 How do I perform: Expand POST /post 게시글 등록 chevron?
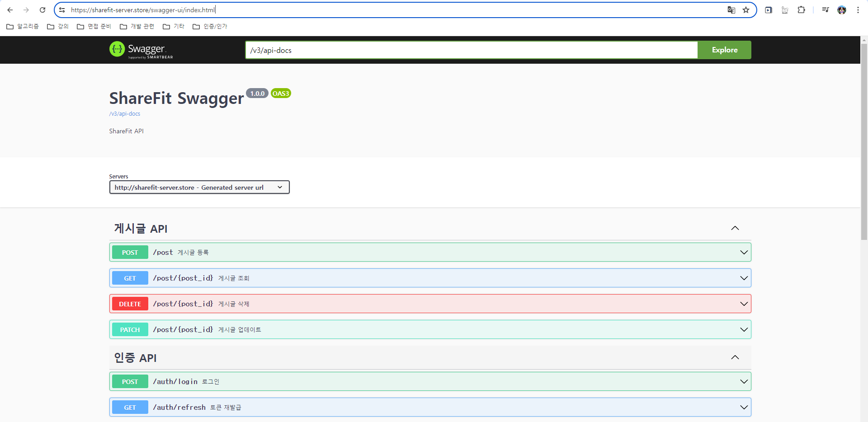744,252
